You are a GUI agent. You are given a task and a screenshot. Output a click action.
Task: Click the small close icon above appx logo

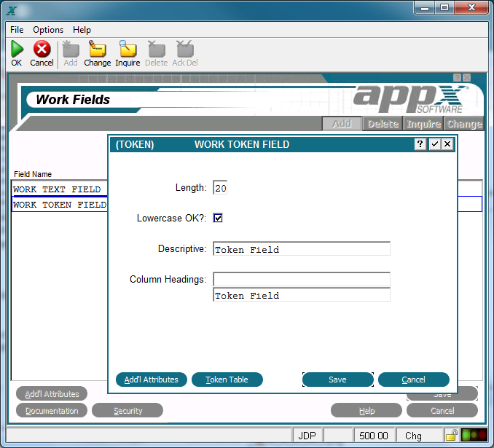(x=467, y=77)
